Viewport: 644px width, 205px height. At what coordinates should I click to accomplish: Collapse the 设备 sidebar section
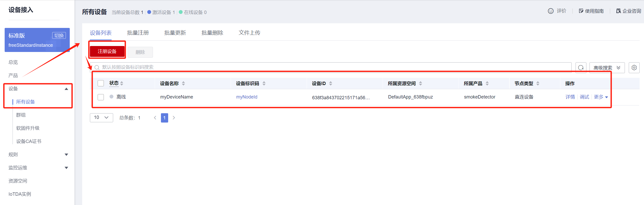pyautogui.click(x=66, y=89)
